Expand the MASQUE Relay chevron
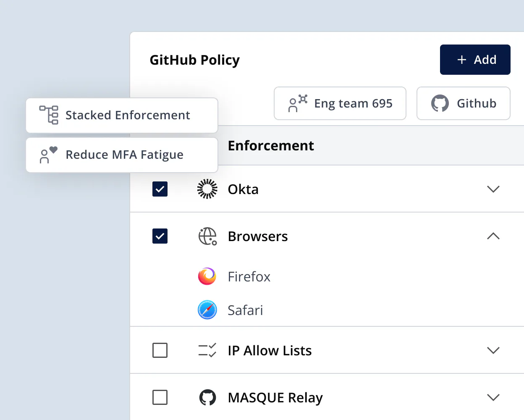 point(493,397)
